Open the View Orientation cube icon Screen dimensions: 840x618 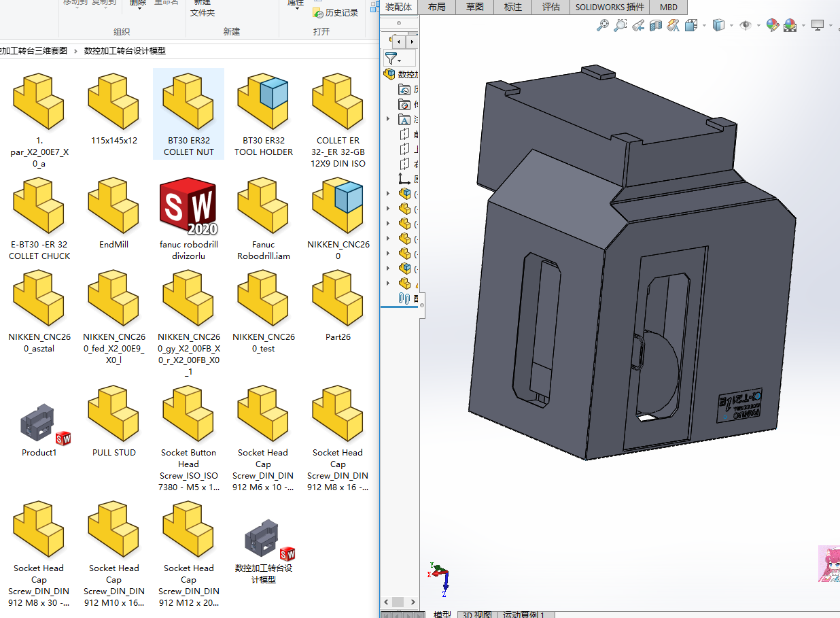(x=691, y=25)
